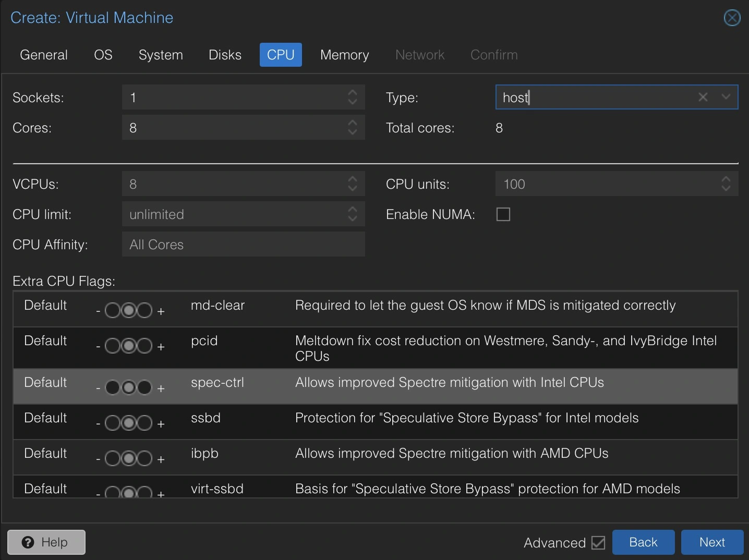Set md-clear flag to off (minus)
Screen dimensions: 749x560
(x=113, y=310)
